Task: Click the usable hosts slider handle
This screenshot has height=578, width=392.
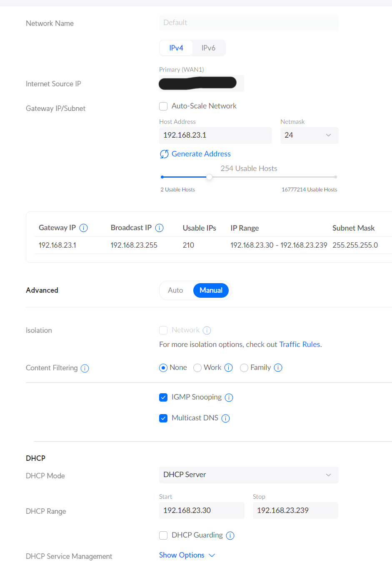Action: 209,177
